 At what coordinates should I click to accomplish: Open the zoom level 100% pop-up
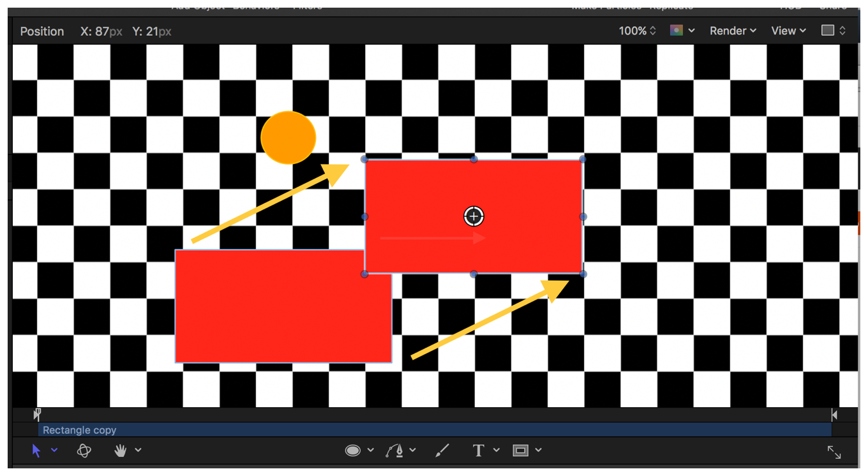(x=637, y=31)
